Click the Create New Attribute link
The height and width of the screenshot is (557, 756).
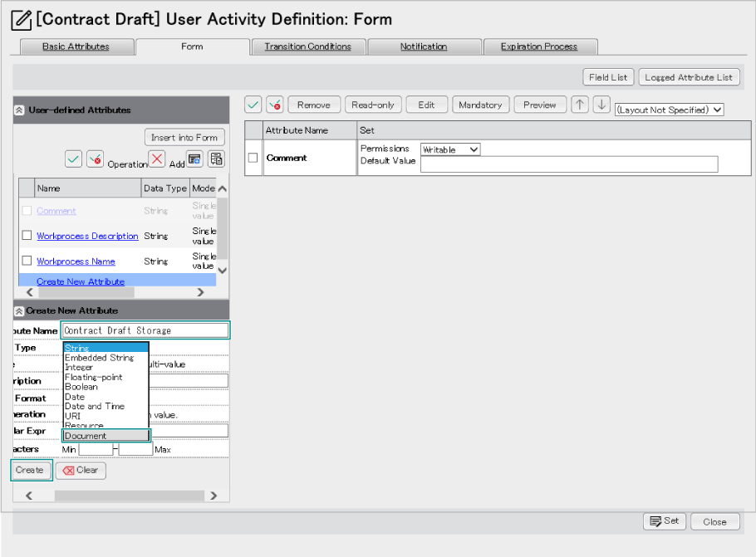(81, 281)
